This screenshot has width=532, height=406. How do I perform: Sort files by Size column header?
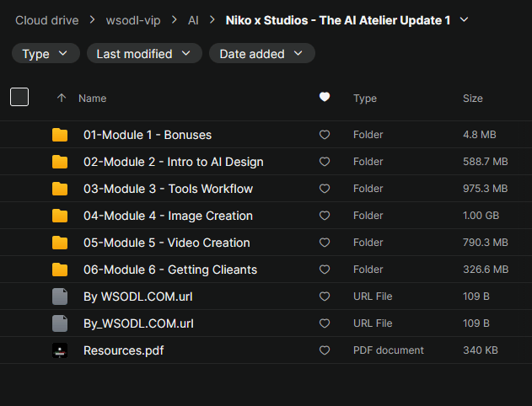click(x=472, y=99)
